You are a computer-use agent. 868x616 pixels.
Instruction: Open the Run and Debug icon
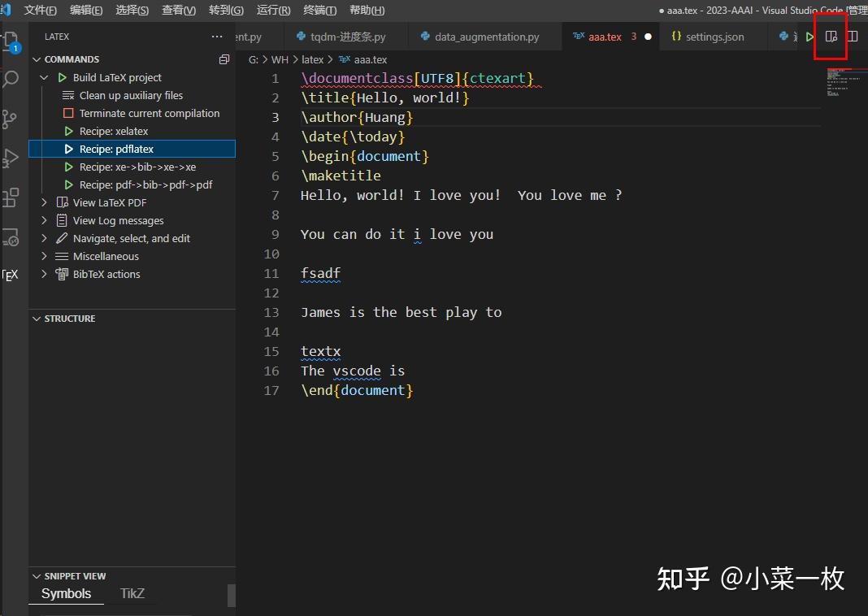point(11,157)
